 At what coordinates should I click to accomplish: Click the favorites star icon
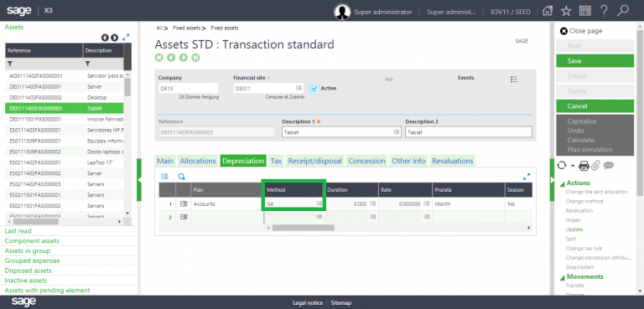[x=566, y=11]
